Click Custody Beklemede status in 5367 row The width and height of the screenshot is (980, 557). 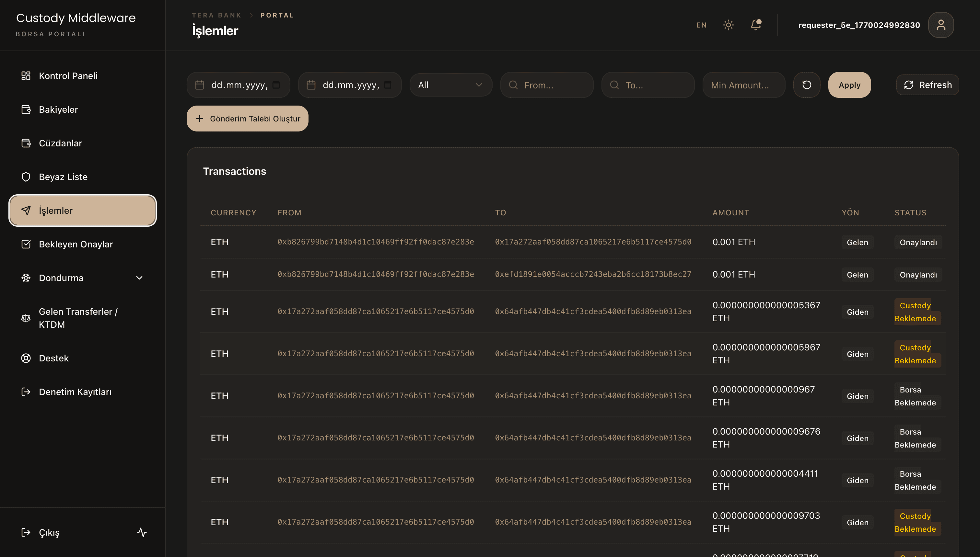[x=917, y=312]
